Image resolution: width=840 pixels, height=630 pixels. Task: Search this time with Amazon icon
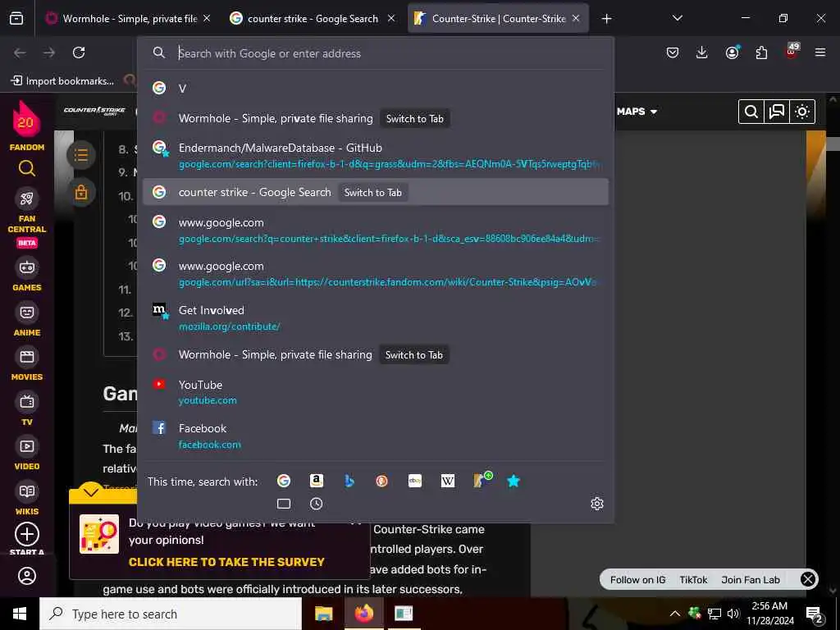coord(317,481)
